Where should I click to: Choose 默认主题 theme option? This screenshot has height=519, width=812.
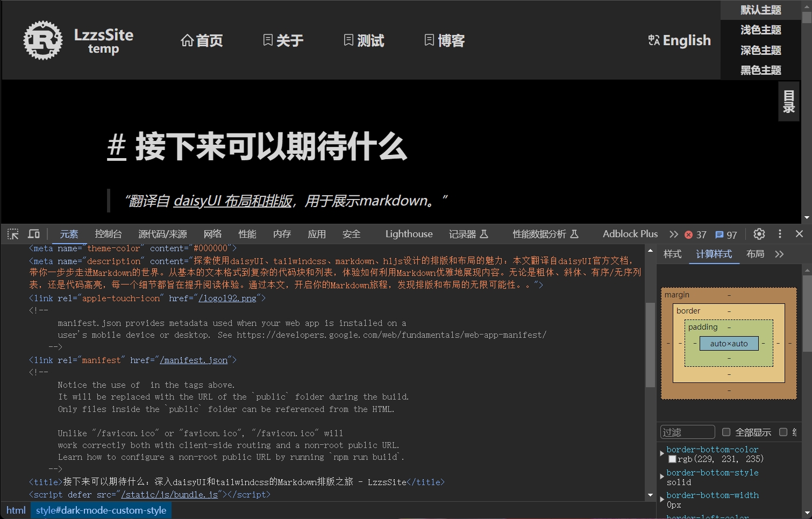[x=760, y=10]
